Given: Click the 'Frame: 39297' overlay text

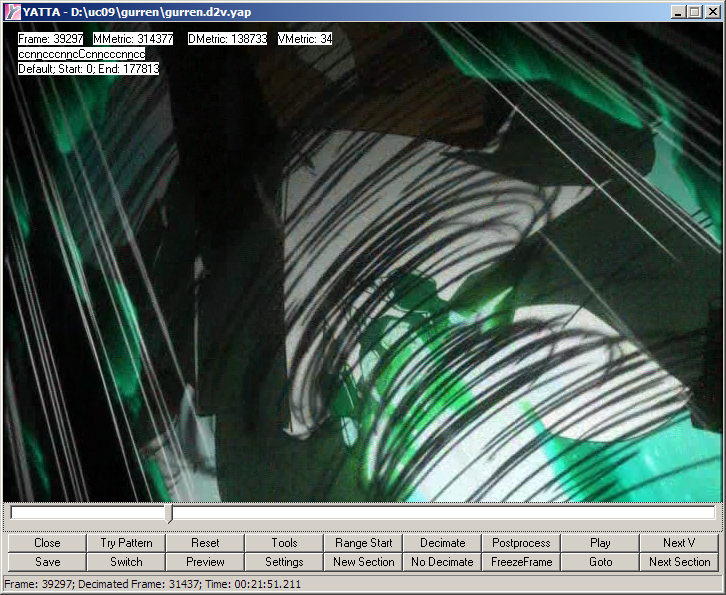Looking at the screenshot, I should pos(50,39).
